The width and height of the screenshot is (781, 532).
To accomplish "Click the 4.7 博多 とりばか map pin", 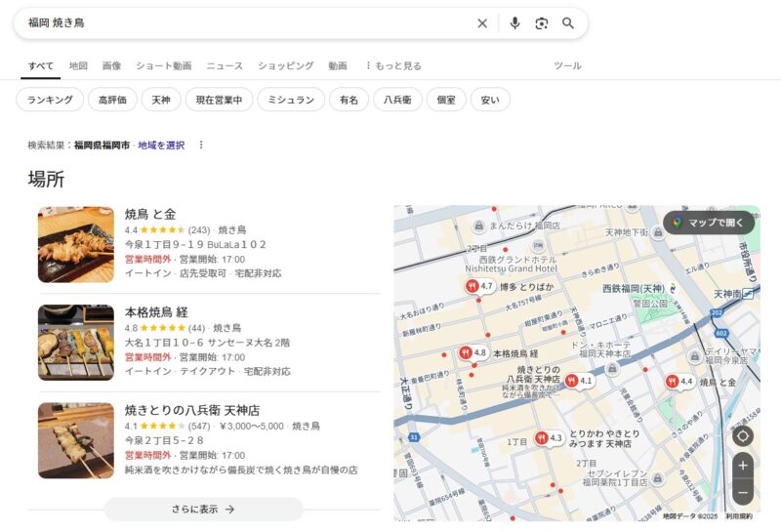I will coord(473,286).
